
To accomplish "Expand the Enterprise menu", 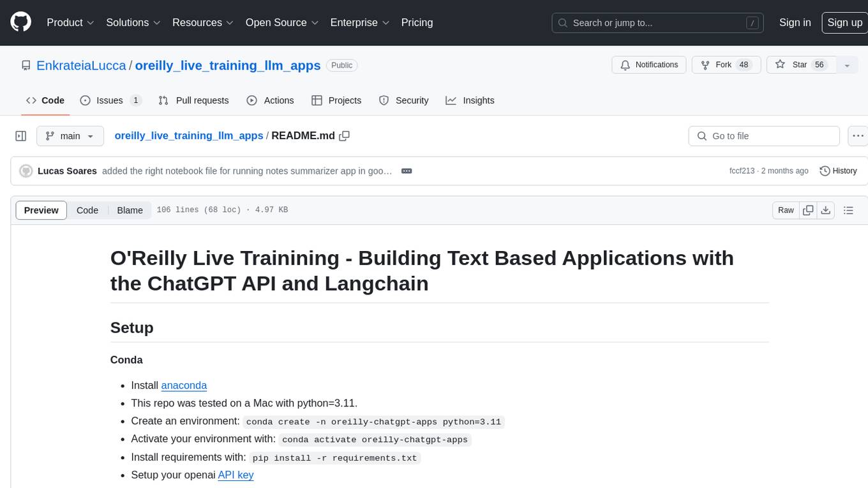I will [360, 22].
